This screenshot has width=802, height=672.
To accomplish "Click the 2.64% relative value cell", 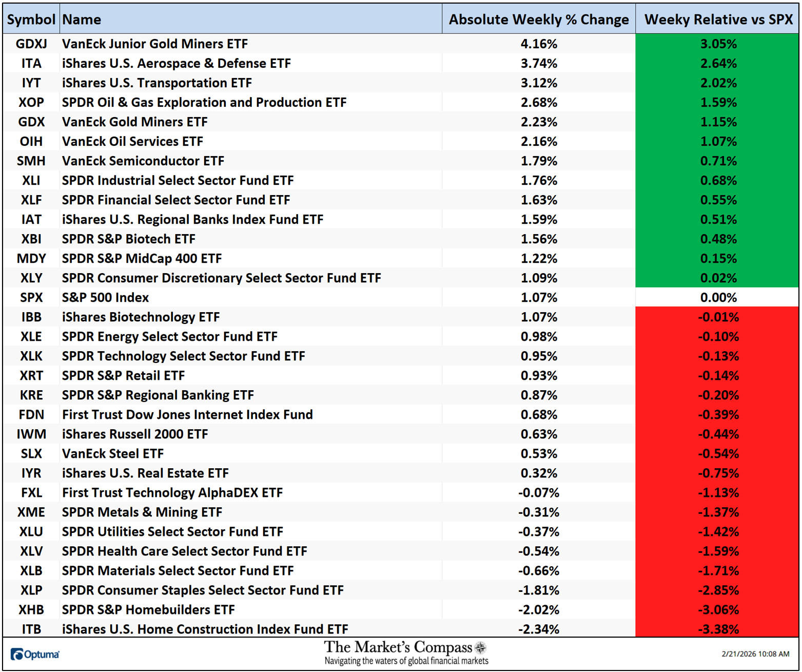I will coord(718,63).
